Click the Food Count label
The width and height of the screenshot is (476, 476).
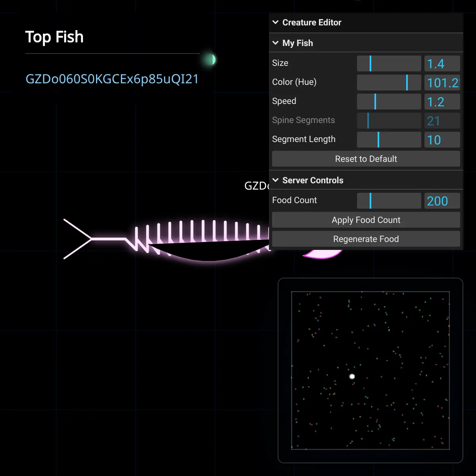coord(294,200)
